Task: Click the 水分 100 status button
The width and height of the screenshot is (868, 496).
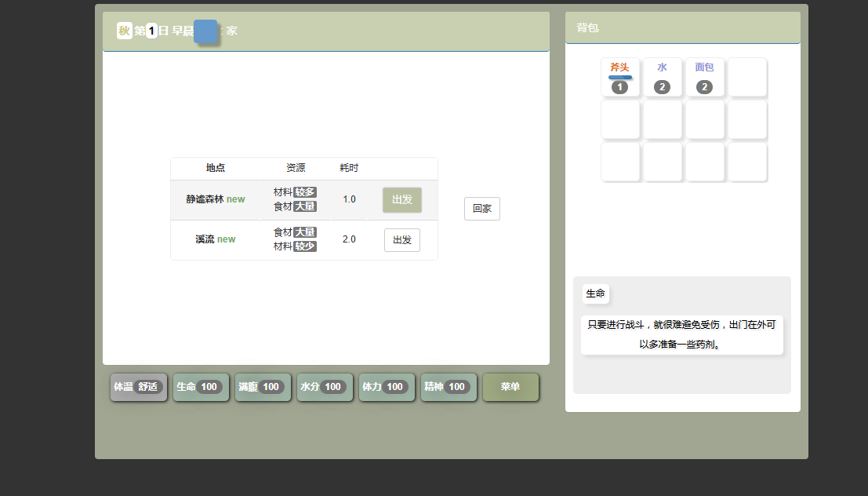Action: (x=325, y=387)
